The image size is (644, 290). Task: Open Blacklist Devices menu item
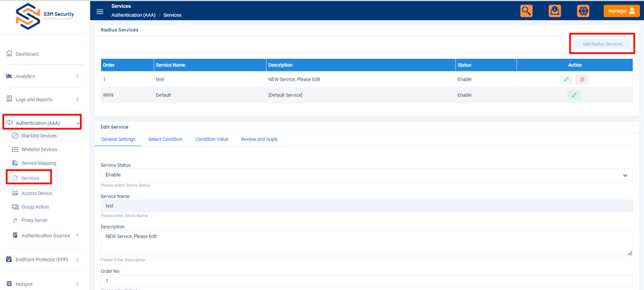click(x=39, y=136)
